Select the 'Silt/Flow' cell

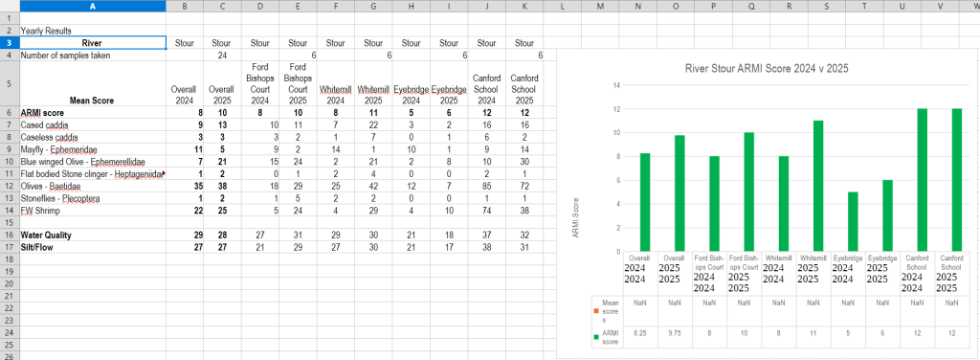[x=93, y=247]
